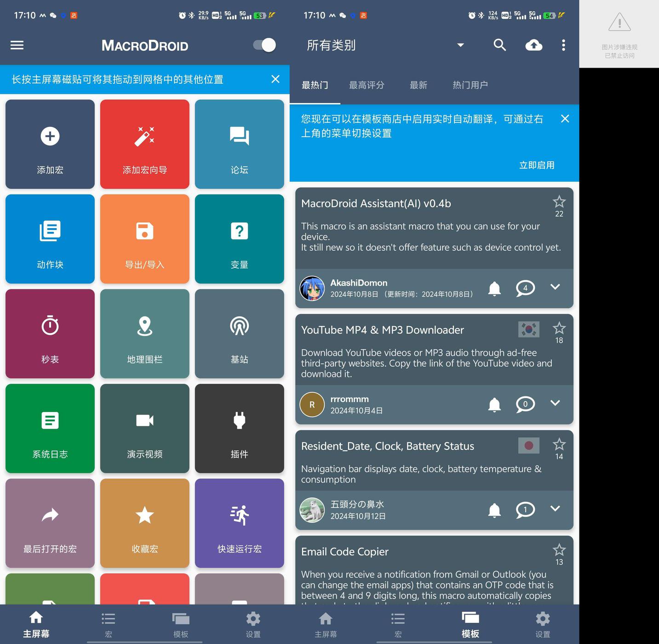Screen dimensions: 659x644
Task: Switch to the 最热门 tab
Action: point(315,85)
